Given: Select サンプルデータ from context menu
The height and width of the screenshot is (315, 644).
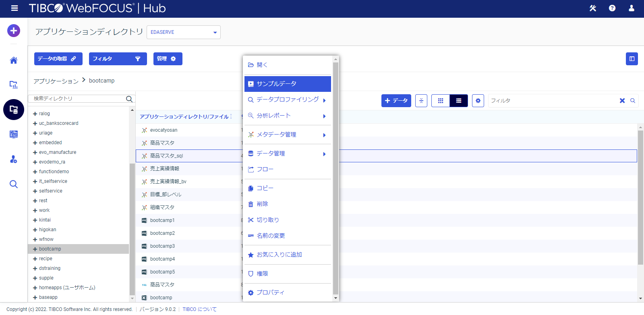Looking at the screenshot, I should click(288, 84).
